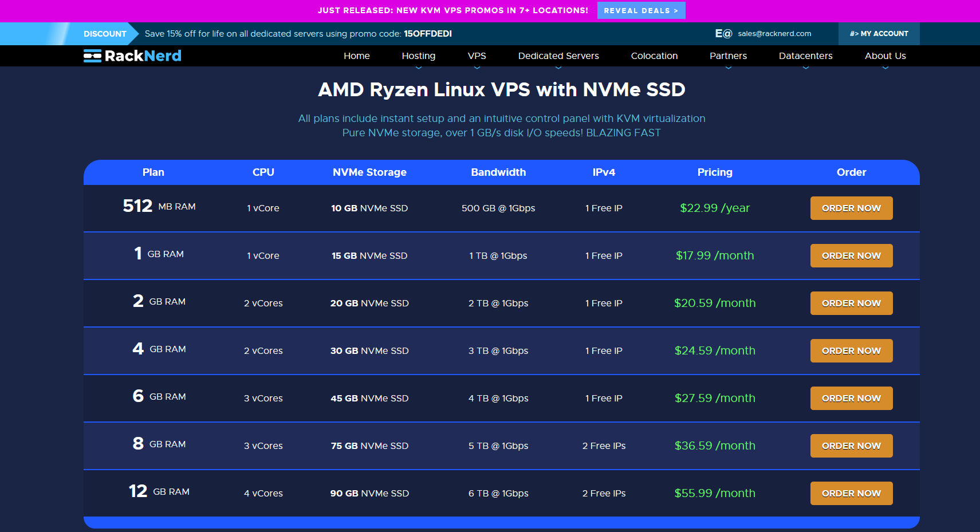Expand the VPS dropdown chevron

pyautogui.click(x=477, y=68)
